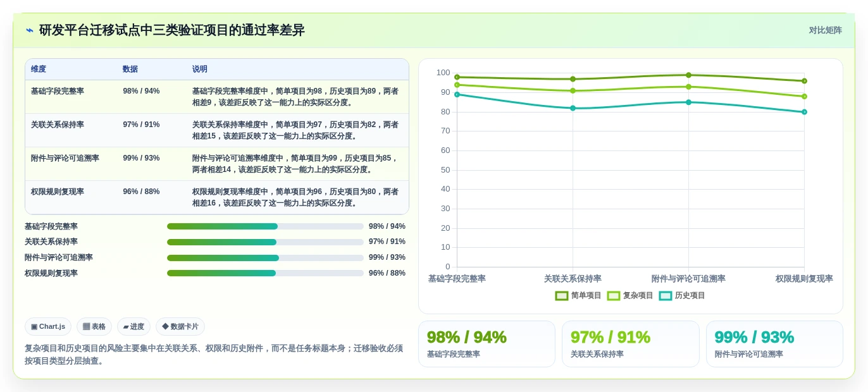This screenshot has width=868, height=392.
Task: Open the 98% / 94% data card
Action: point(487,344)
